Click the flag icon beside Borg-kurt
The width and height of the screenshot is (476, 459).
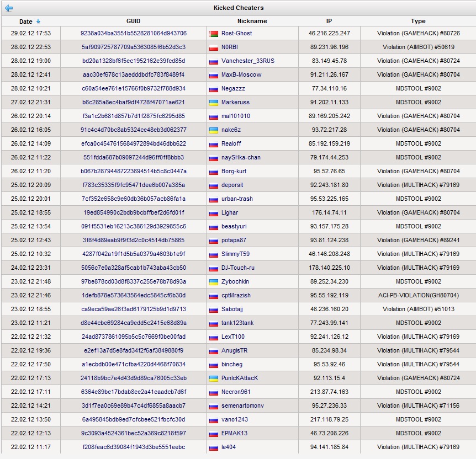point(214,172)
